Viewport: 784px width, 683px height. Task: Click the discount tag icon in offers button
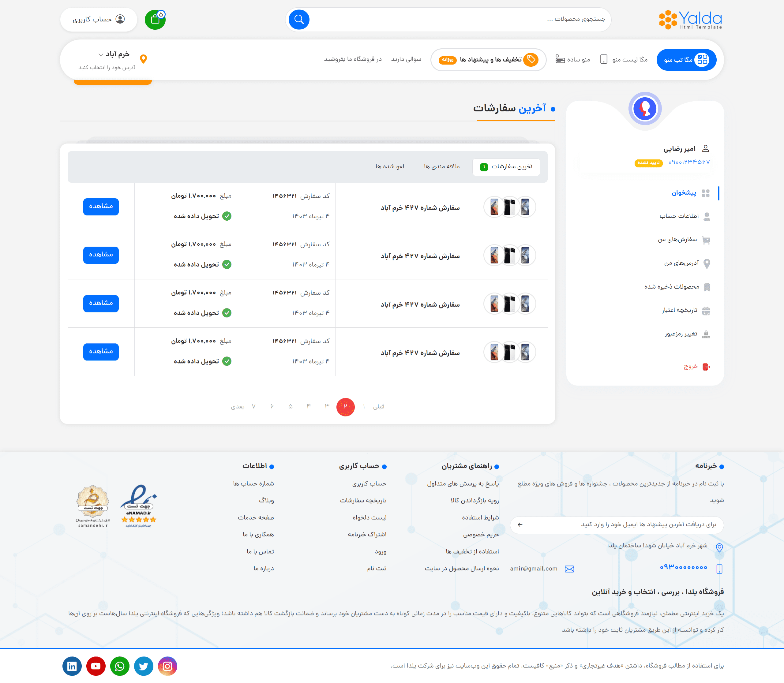pyautogui.click(x=531, y=59)
